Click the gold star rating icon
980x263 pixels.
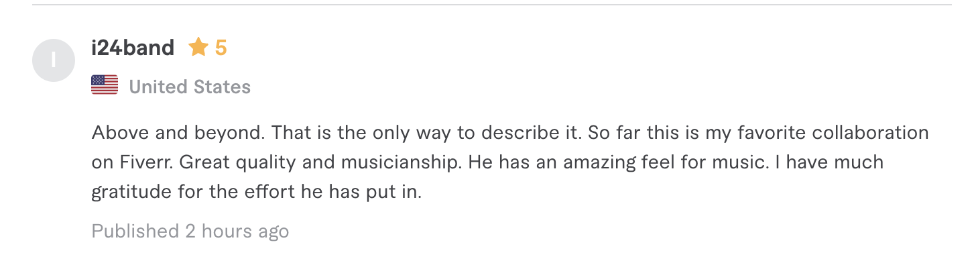click(x=198, y=47)
